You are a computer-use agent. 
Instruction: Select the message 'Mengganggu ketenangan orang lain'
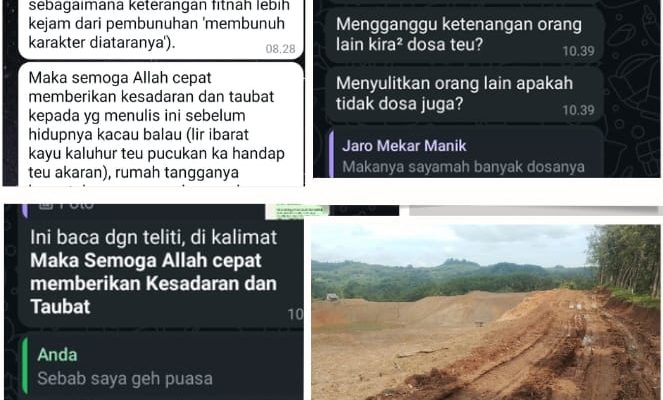pos(464,35)
